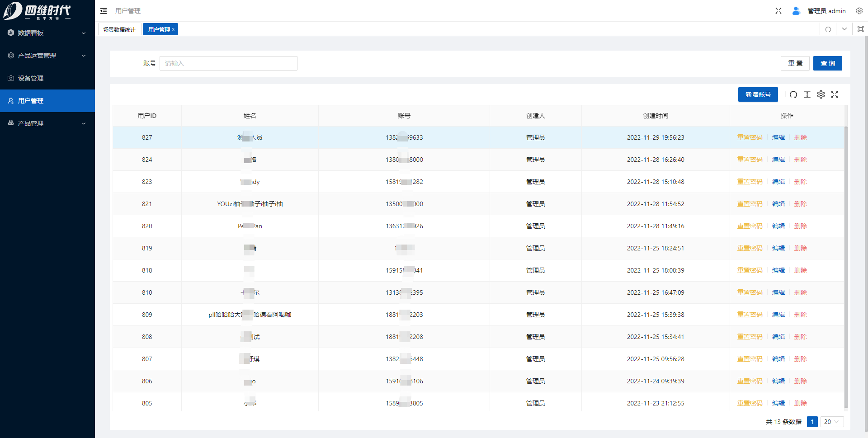
Task: Maximize the content area icon in tab bar
Action: pos(860,29)
